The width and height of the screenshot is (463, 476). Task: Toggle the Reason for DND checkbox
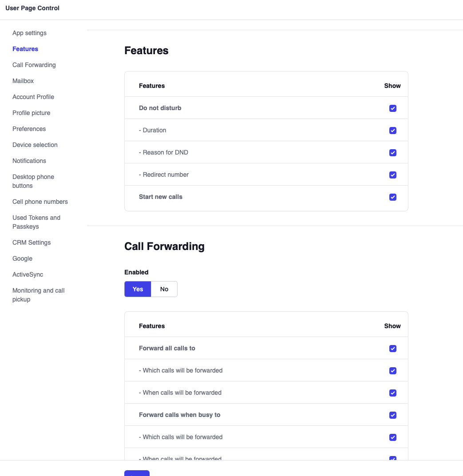click(393, 152)
